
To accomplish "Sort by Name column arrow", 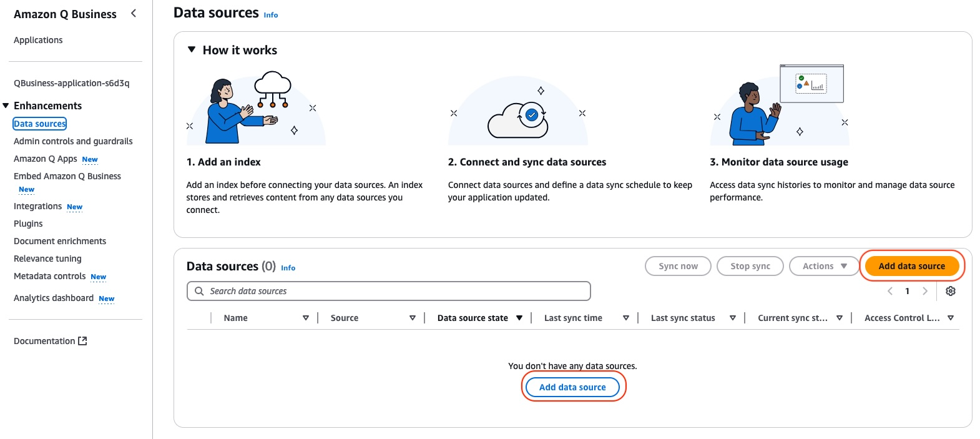I will [x=306, y=318].
